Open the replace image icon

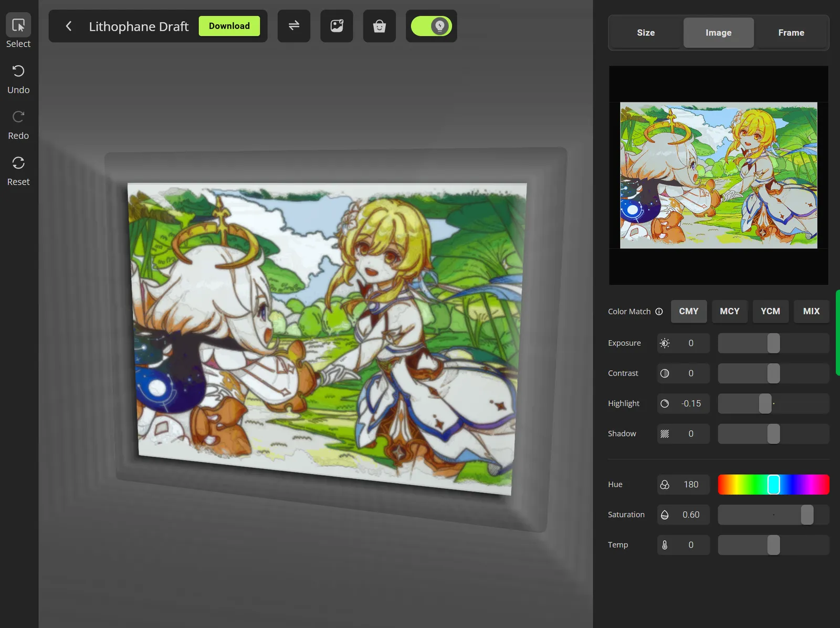click(337, 26)
